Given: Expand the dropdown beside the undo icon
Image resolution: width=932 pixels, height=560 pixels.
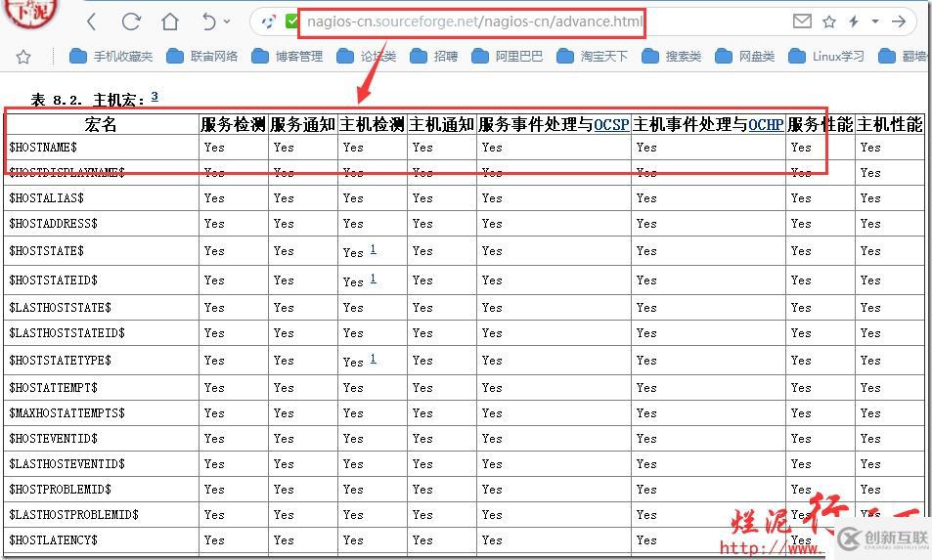Looking at the screenshot, I should pos(227,22).
